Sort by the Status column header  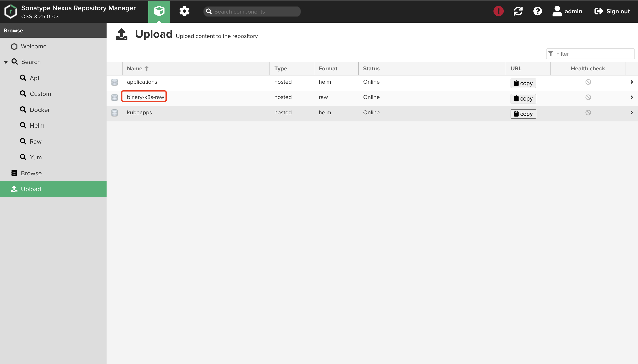[x=432, y=69]
